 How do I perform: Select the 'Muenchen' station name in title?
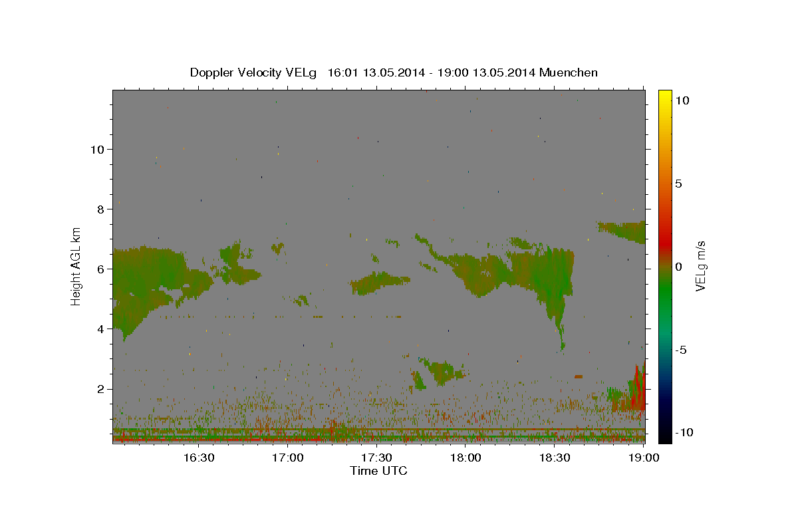(569, 72)
